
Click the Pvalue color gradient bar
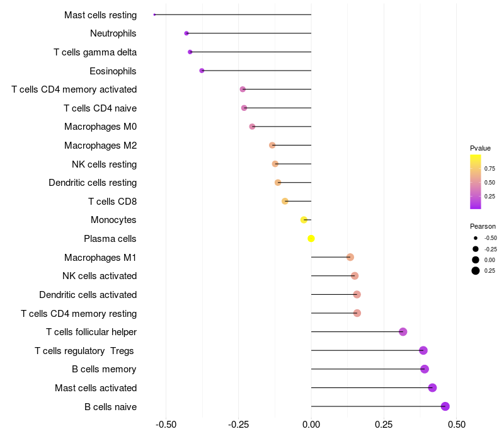pyautogui.click(x=476, y=182)
